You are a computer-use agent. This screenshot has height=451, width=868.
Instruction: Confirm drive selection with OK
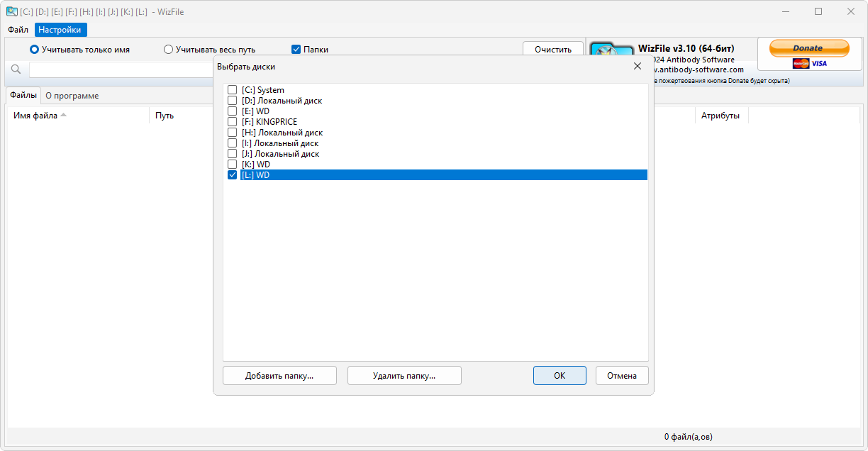point(560,376)
